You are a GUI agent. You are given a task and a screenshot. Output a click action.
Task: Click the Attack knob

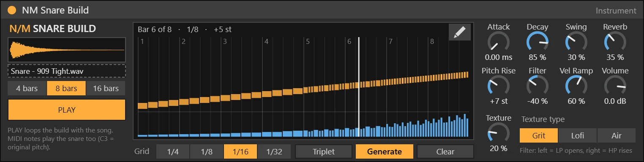coord(499,43)
